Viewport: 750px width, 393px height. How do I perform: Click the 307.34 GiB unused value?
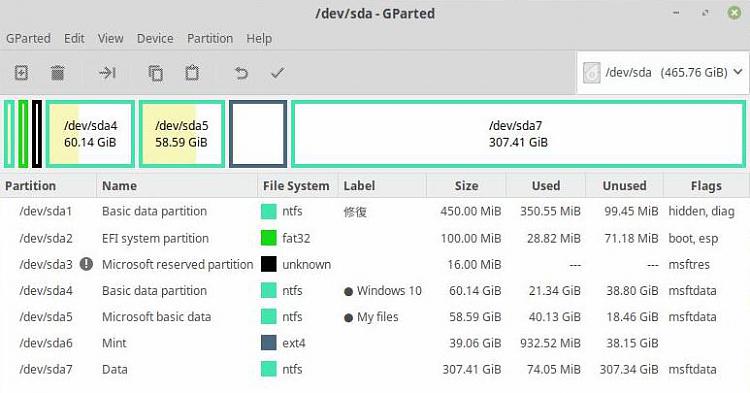(x=629, y=370)
